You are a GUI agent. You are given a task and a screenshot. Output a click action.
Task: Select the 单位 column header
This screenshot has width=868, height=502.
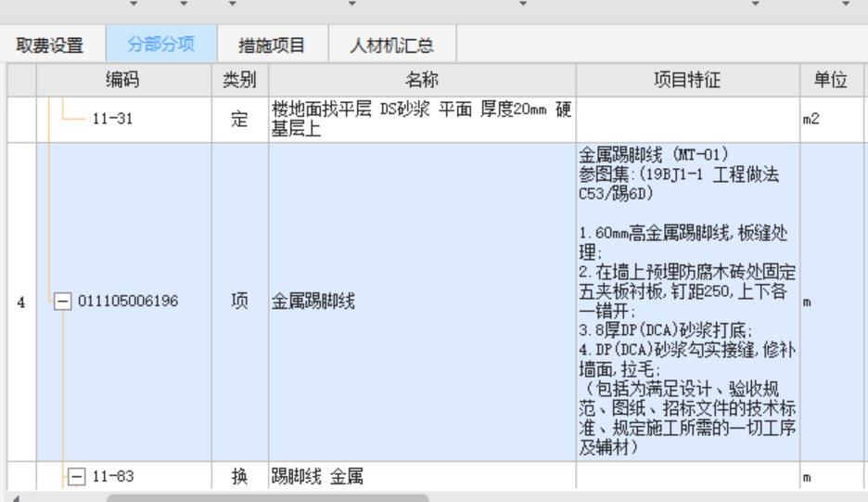[831, 81]
